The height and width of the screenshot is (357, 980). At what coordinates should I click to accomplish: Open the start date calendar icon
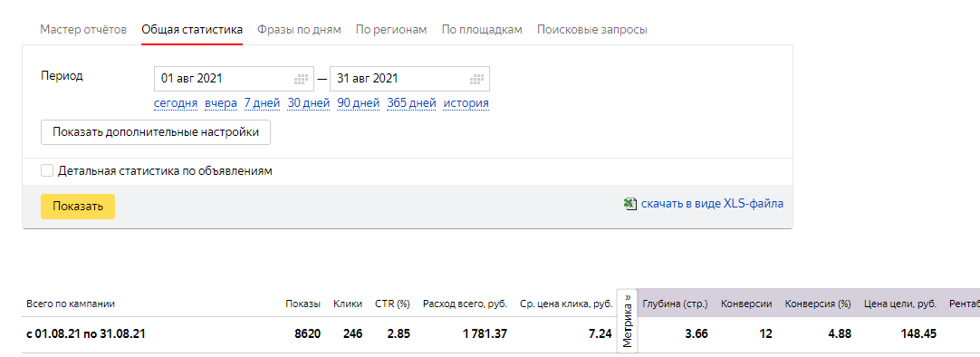(x=302, y=79)
